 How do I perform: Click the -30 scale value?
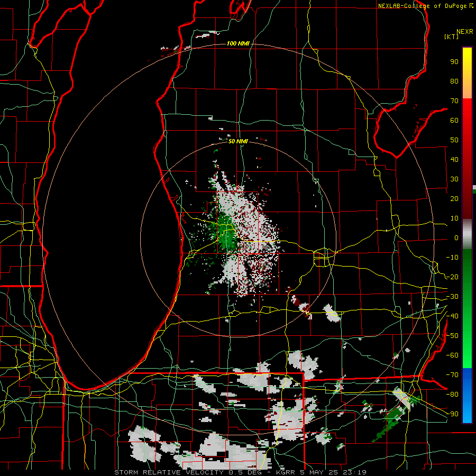452,297
